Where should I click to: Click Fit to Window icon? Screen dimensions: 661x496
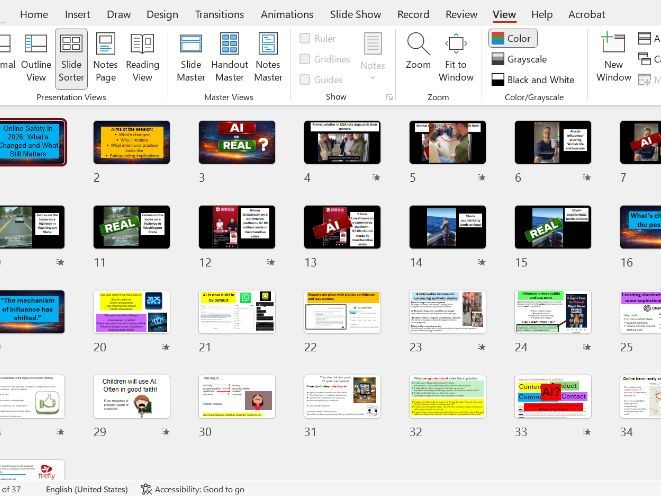[x=455, y=56]
